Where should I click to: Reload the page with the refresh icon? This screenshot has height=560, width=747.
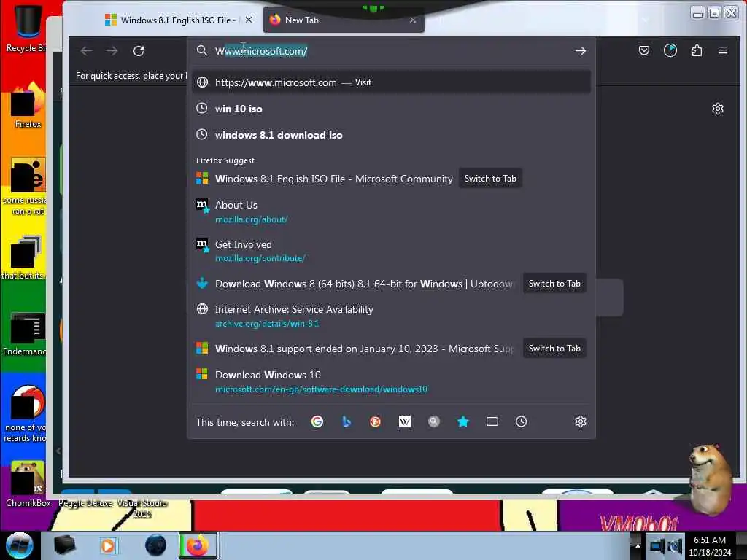(139, 51)
